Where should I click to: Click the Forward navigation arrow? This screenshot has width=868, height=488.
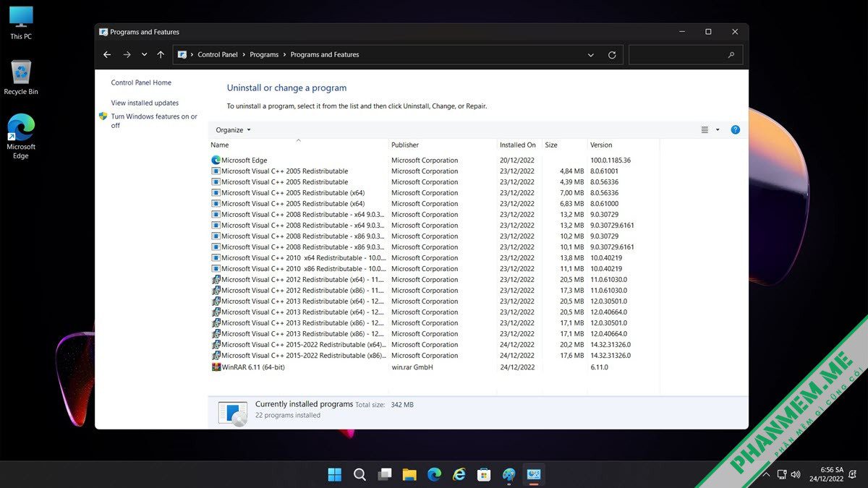(x=127, y=55)
